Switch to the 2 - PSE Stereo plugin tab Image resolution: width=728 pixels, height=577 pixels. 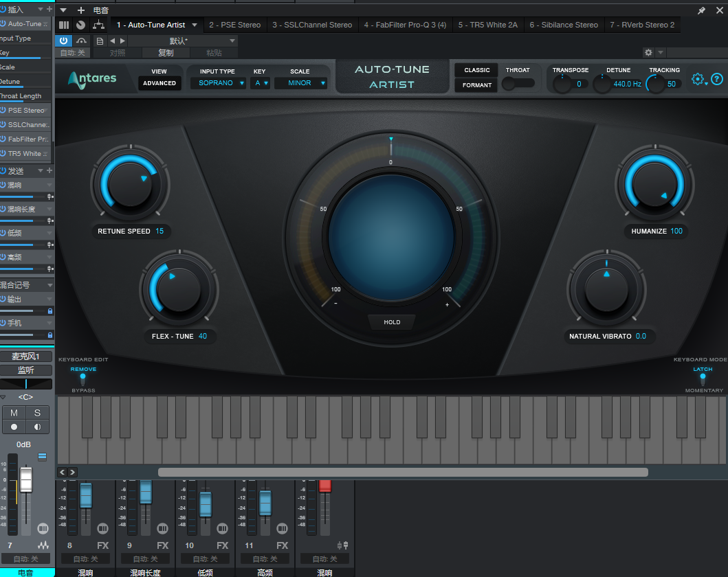click(x=234, y=25)
